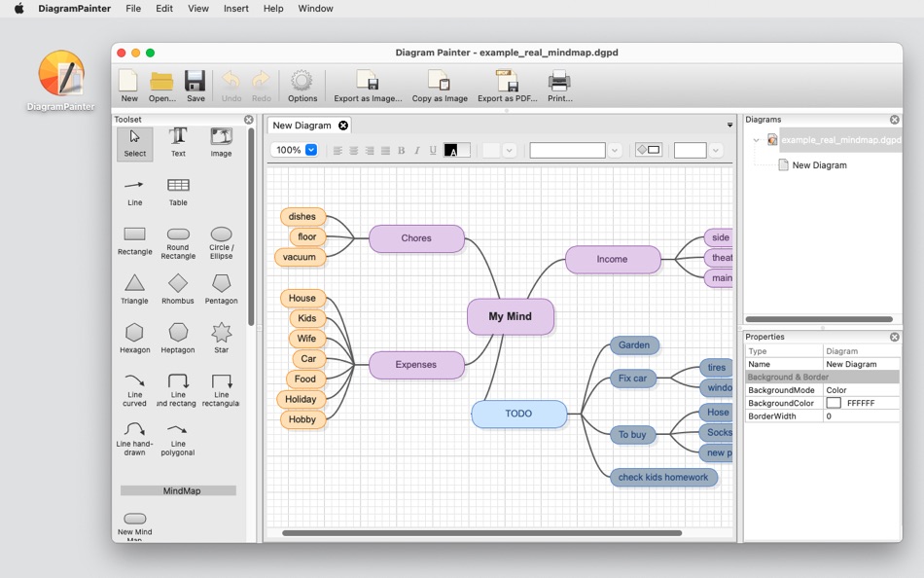Screen dimensions: 924x578
Task: Collapse the example_real_mindmap.dgpd tree node
Action: click(x=756, y=140)
